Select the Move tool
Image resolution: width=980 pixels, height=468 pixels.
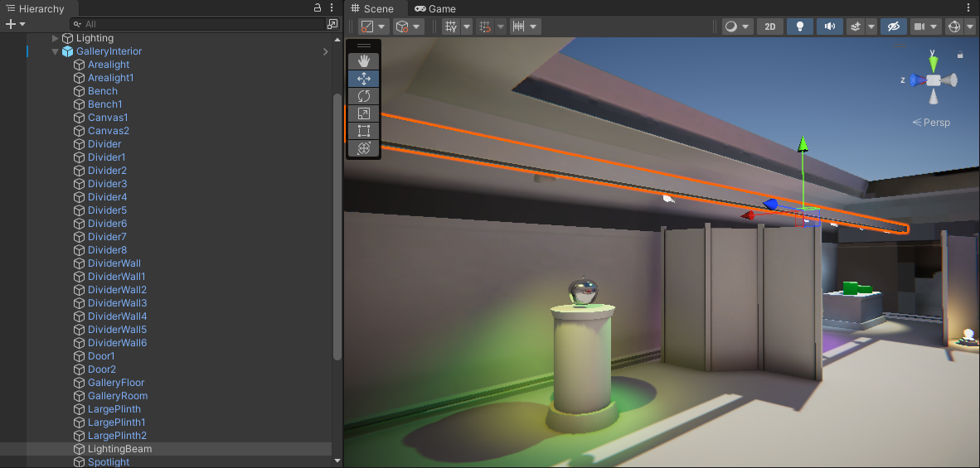(363, 79)
